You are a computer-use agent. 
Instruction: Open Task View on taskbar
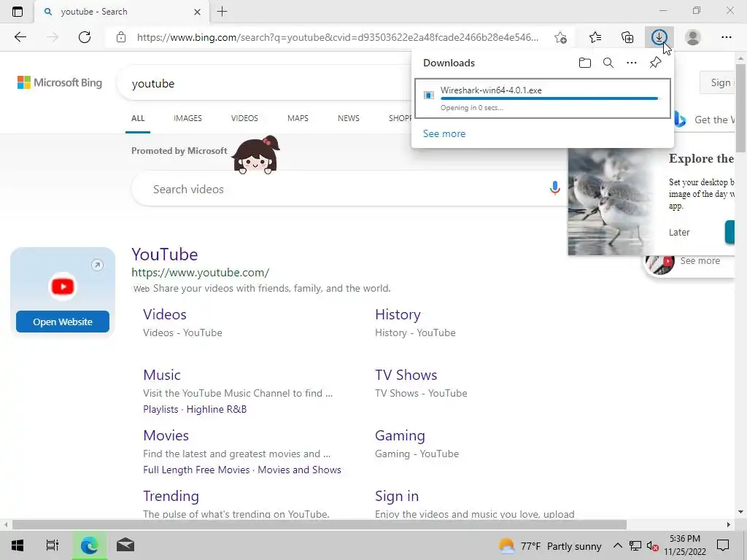(52, 545)
